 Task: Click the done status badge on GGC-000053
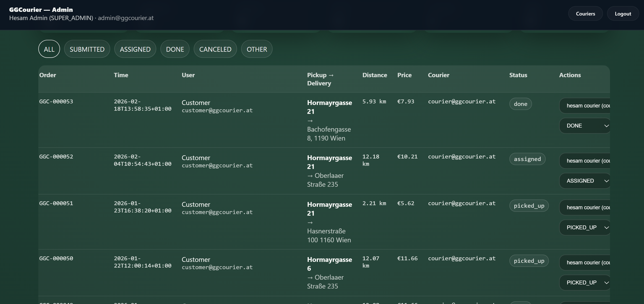click(521, 104)
